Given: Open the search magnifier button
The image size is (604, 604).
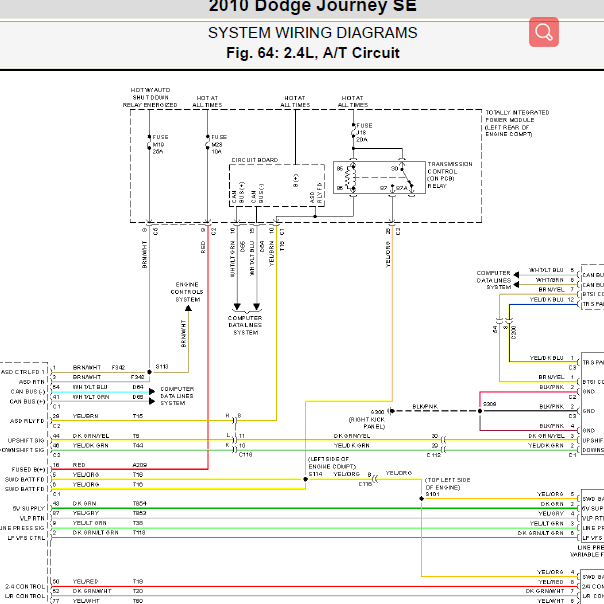Looking at the screenshot, I should coord(544,32).
